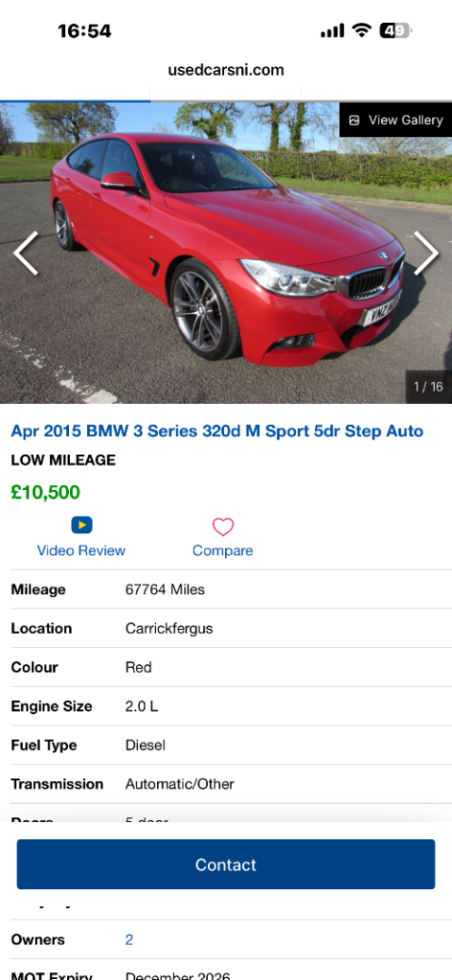
Task: Tap the battery indicator in status bar
Action: [x=396, y=30]
